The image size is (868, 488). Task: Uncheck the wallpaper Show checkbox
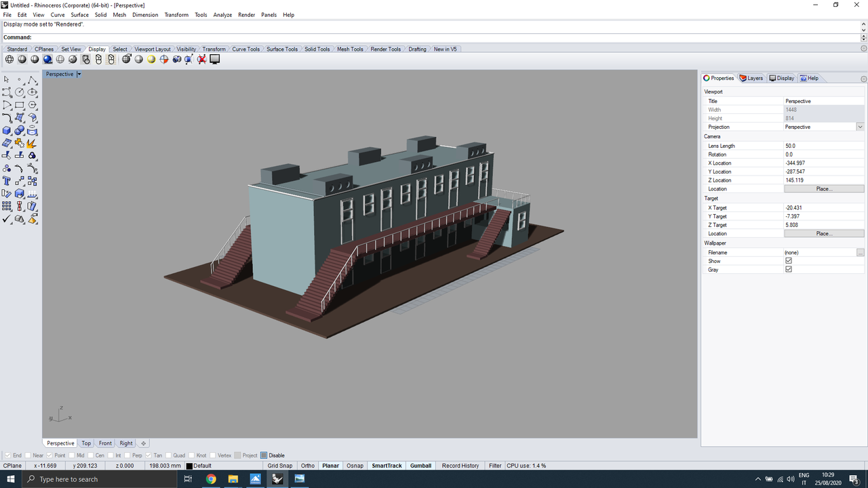pos(789,260)
